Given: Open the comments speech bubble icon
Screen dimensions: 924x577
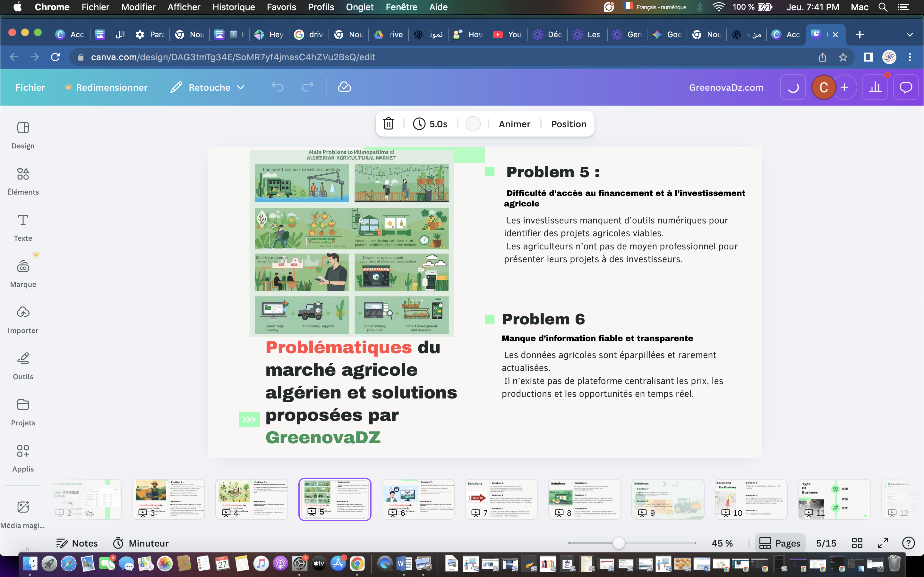Looking at the screenshot, I should [906, 88].
